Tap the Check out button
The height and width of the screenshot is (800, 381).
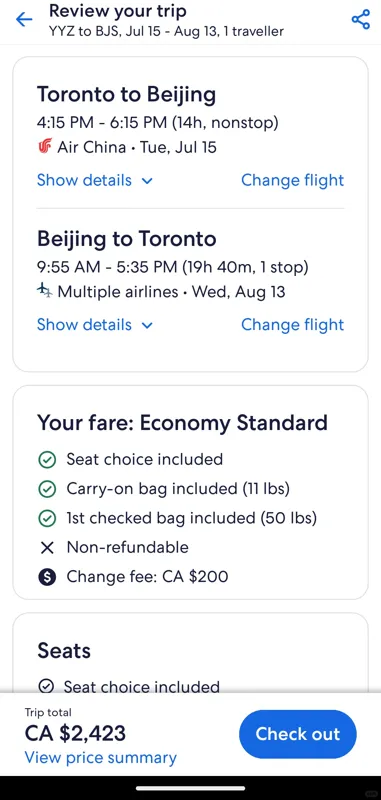click(298, 734)
